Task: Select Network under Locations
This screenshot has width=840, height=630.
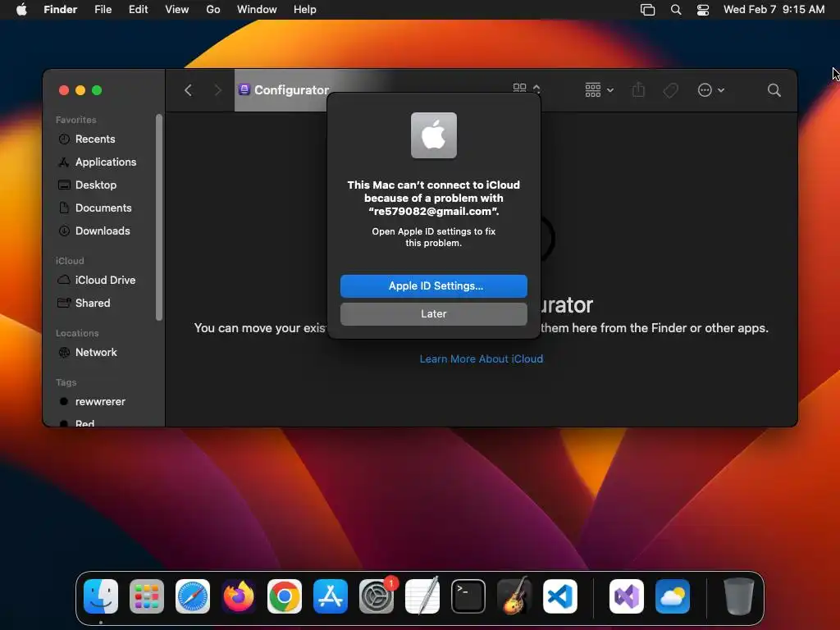Action: (106, 353)
